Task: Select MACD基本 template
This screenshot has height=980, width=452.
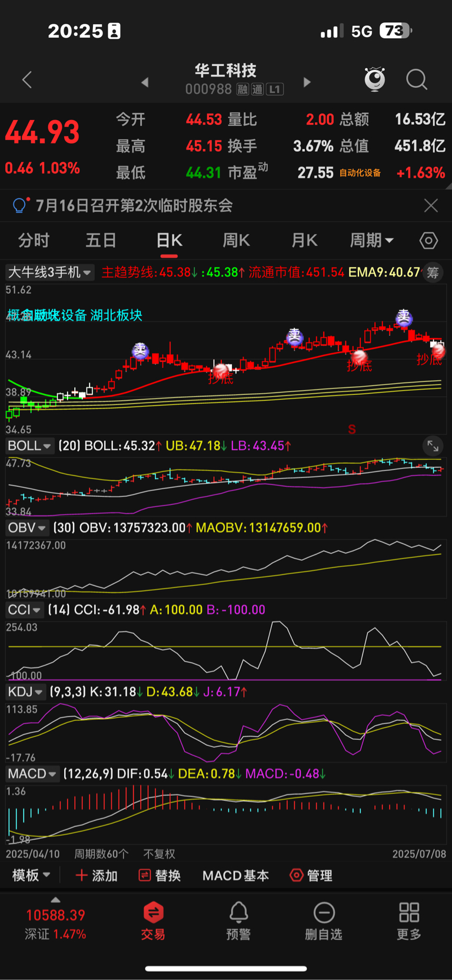Action: [x=235, y=875]
